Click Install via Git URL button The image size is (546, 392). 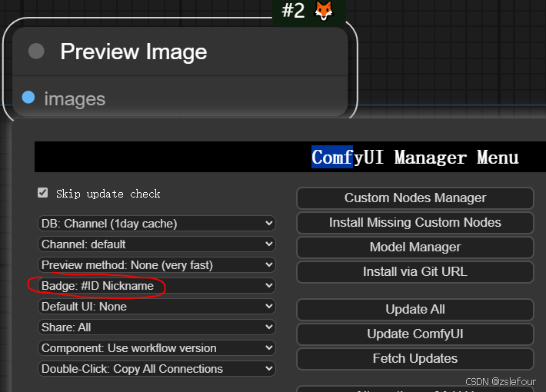click(x=415, y=272)
